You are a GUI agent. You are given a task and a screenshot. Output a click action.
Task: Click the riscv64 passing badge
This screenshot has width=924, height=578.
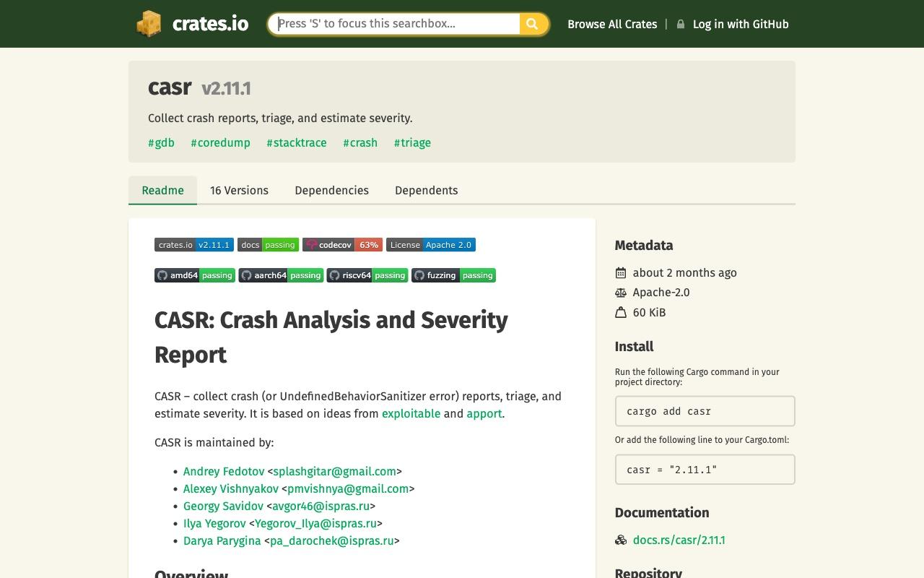click(367, 275)
